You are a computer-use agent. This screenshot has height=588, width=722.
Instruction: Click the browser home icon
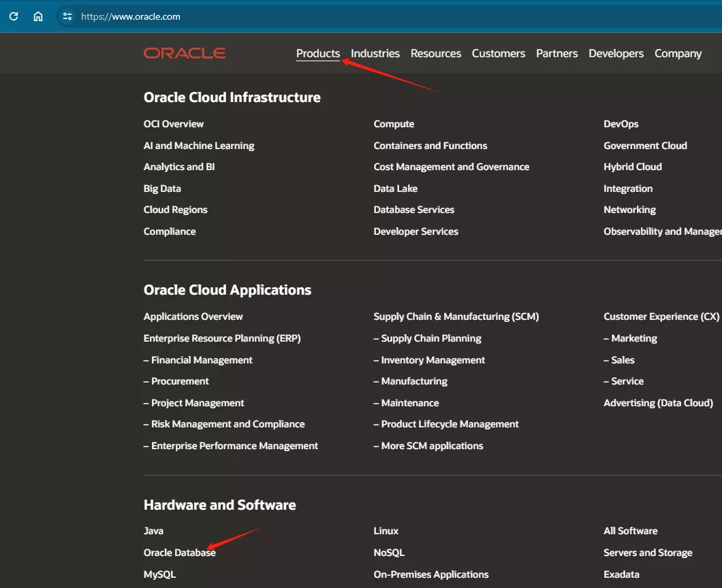click(38, 16)
